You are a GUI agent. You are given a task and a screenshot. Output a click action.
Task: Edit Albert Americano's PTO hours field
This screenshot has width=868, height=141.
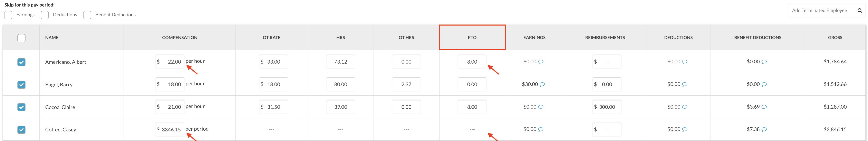click(x=472, y=62)
